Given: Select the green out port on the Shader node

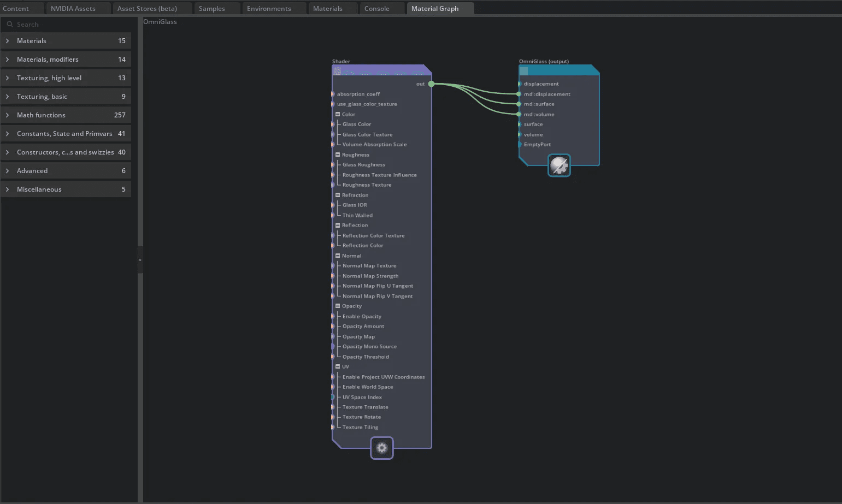Looking at the screenshot, I should click(x=431, y=84).
